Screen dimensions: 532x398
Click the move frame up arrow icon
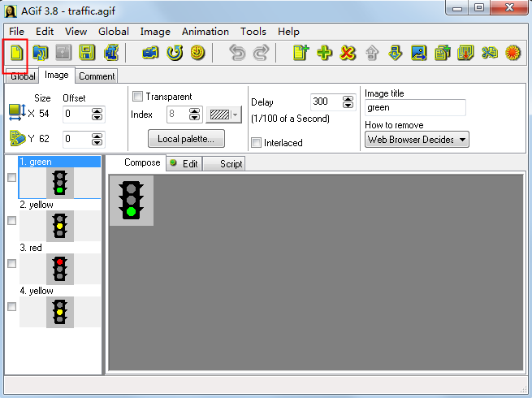(x=372, y=53)
